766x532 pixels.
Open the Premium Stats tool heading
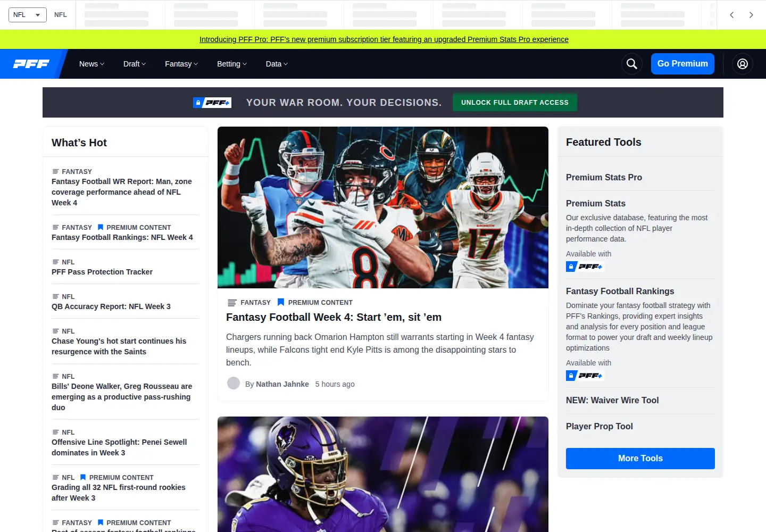[x=596, y=203]
